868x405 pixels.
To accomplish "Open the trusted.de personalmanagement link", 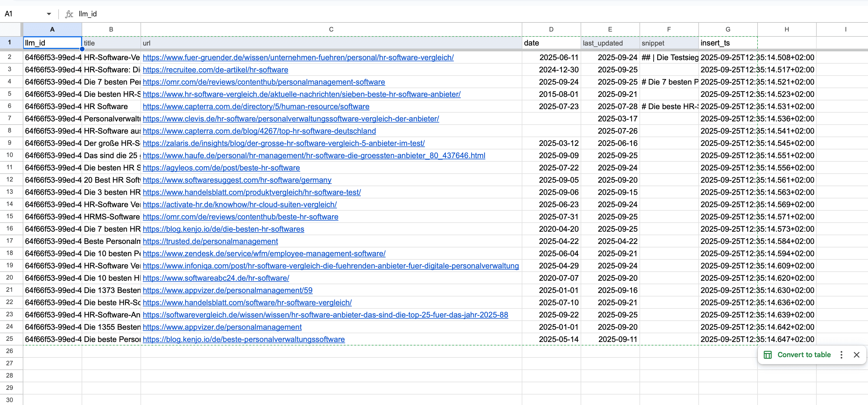I will (x=210, y=241).
